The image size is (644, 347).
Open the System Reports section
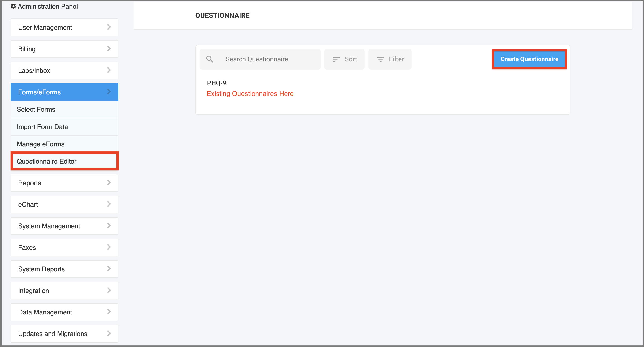[x=64, y=269]
